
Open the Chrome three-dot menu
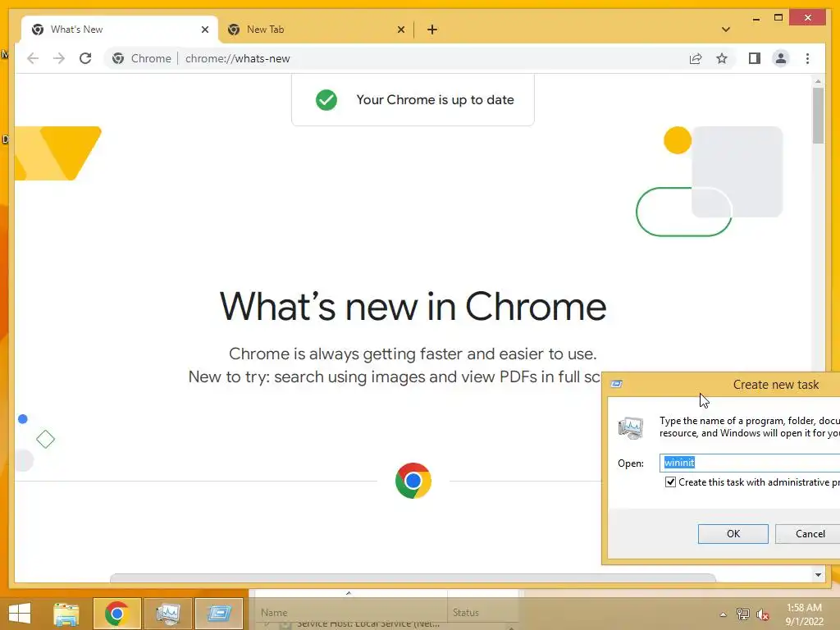pyautogui.click(x=807, y=58)
